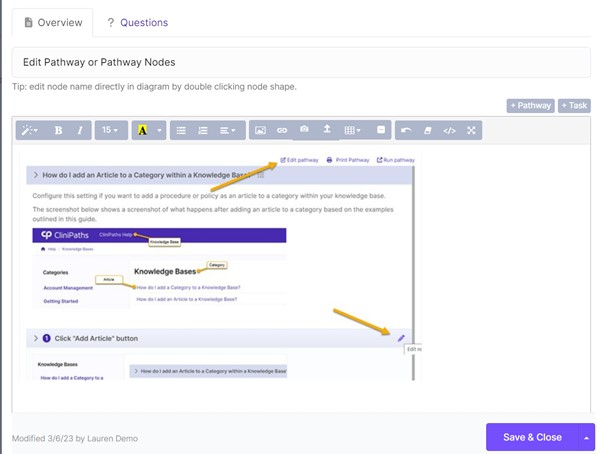Screen dimensions: 600x454
Task: Click the + Pathway button
Action: click(x=530, y=105)
